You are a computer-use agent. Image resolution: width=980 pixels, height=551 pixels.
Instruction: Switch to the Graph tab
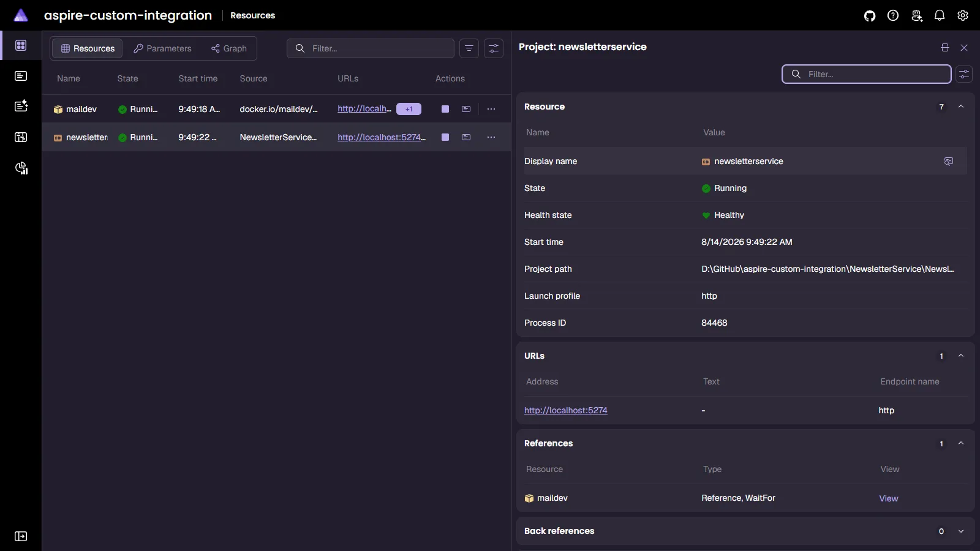click(229, 48)
